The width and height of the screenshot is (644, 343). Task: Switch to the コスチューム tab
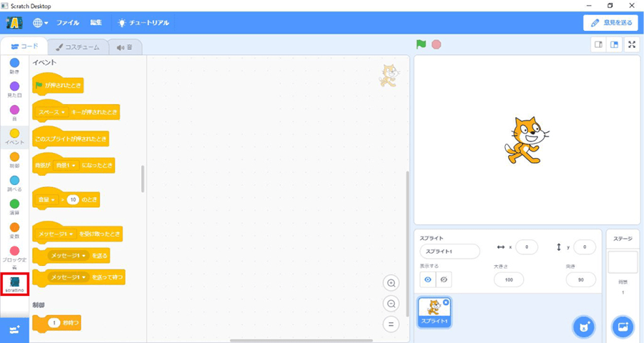pos(78,47)
